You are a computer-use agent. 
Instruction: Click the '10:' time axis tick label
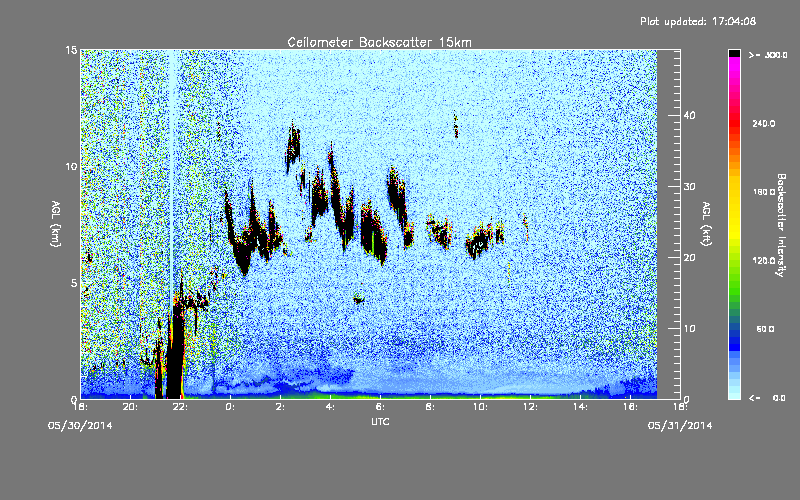[x=480, y=407]
